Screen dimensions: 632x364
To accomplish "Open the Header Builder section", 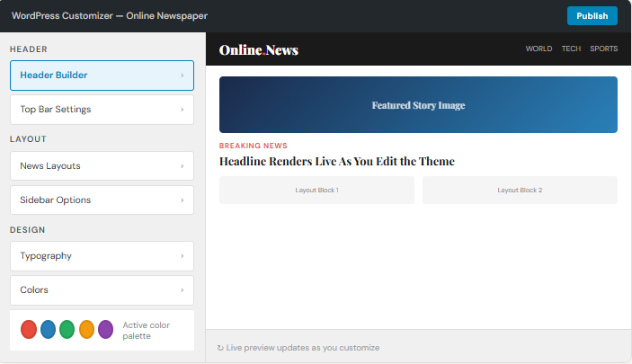I will (x=102, y=75).
